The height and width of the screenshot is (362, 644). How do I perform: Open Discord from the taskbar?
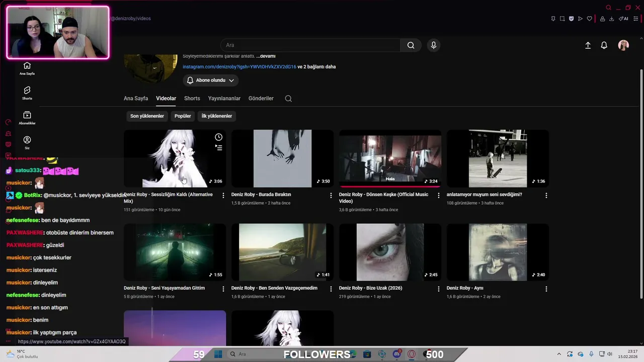pyautogui.click(x=397, y=354)
